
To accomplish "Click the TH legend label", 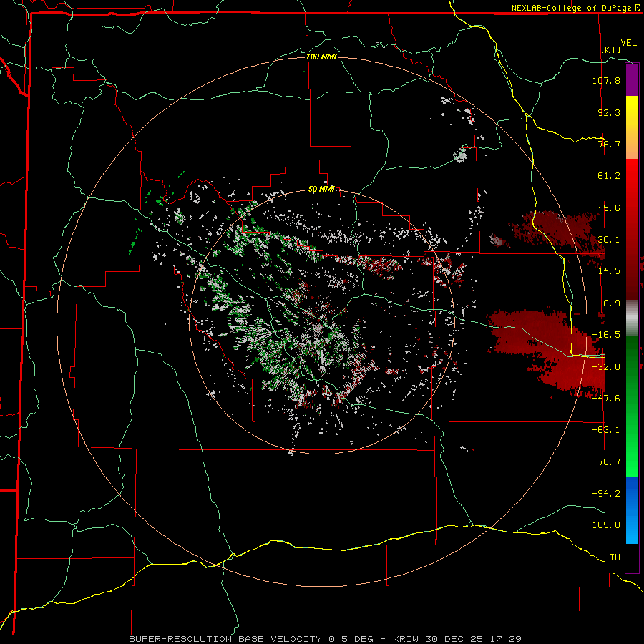I will (x=615, y=557).
